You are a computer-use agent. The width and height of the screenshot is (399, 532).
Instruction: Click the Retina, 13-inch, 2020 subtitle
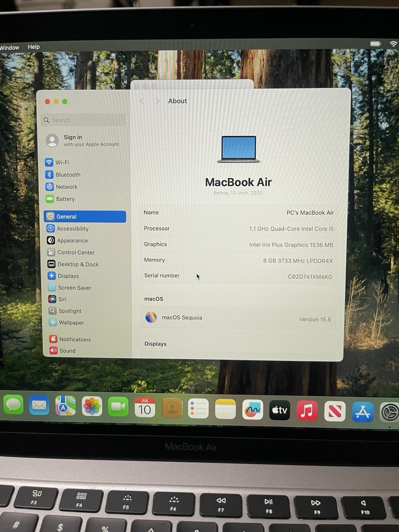pos(238,193)
